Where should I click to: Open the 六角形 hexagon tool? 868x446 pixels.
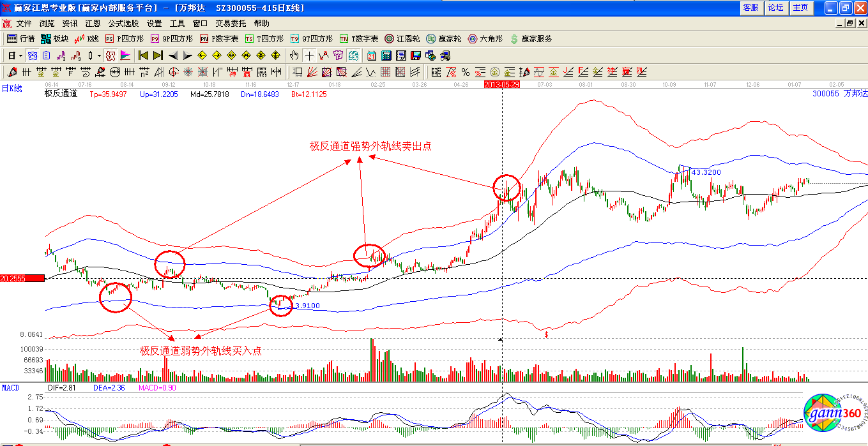(x=485, y=39)
